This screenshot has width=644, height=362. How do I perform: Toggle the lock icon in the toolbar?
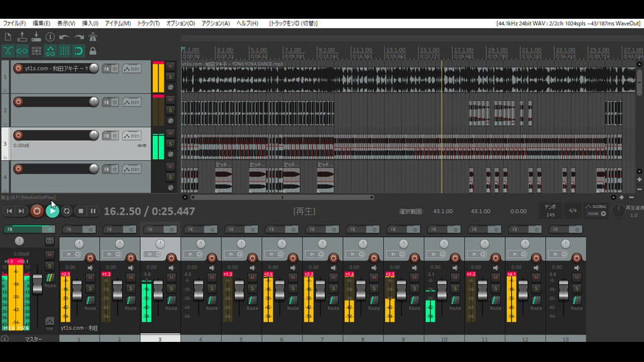click(x=93, y=51)
